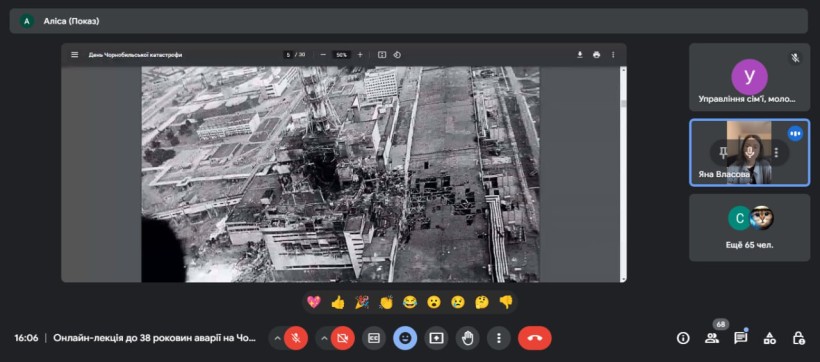Screen dimensions: 820x362
Task: Toggle the microphone mute button
Action: 296,338
